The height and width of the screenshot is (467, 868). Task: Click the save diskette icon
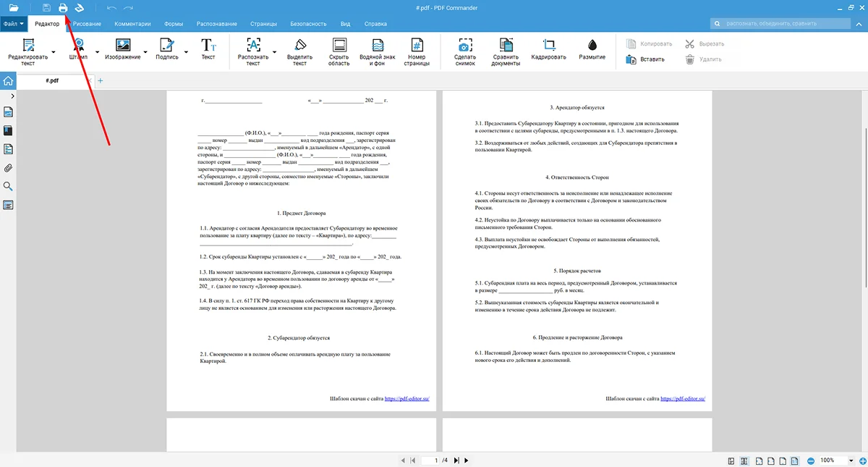click(x=46, y=8)
